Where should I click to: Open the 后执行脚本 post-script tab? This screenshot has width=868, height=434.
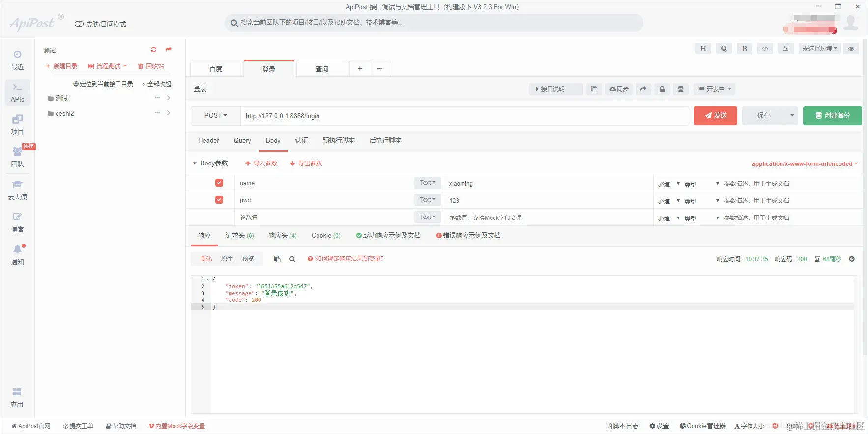point(385,141)
